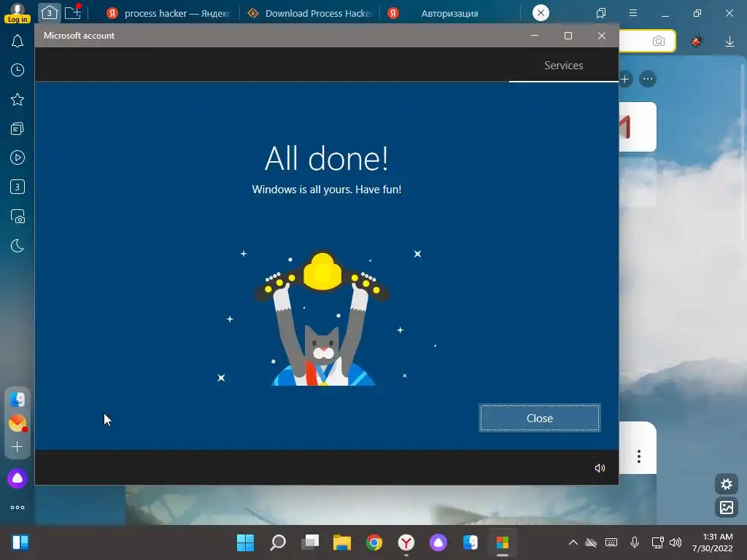Click the camera search icon in address bar
Viewport: 747px width, 560px height.
[x=659, y=42]
